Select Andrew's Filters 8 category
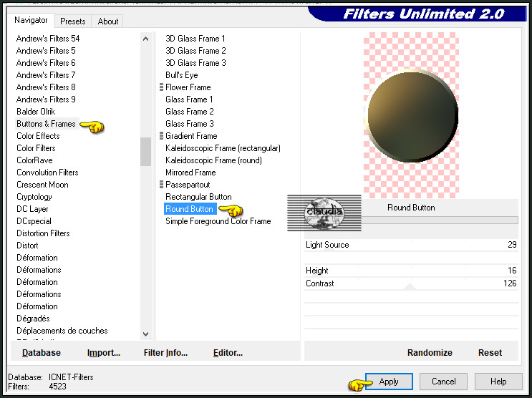 tap(46, 87)
